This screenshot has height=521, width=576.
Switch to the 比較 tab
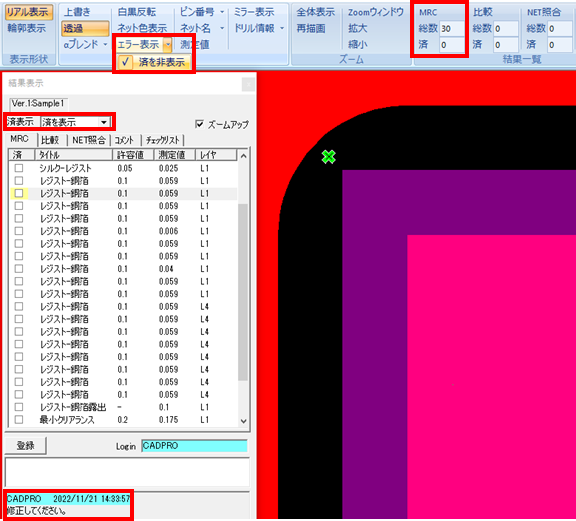50,140
